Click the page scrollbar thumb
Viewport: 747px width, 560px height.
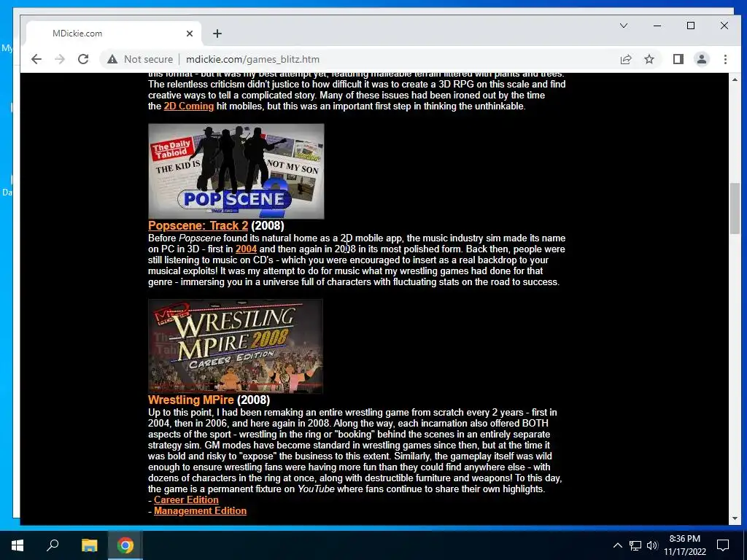tap(734, 208)
